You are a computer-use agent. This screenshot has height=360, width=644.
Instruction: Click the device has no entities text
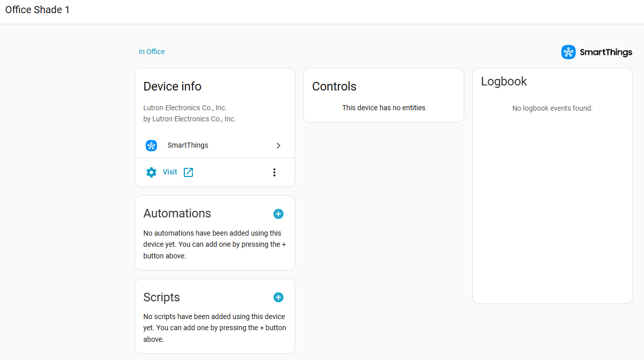tap(384, 108)
